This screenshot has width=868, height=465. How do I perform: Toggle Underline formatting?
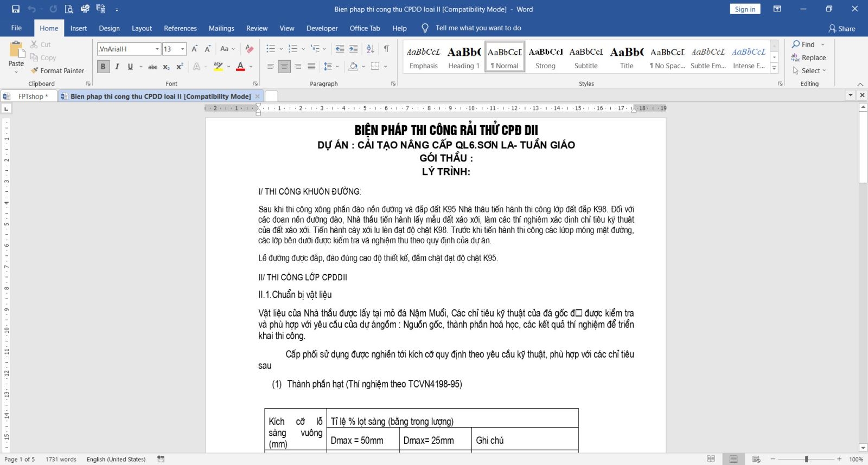[130, 67]
